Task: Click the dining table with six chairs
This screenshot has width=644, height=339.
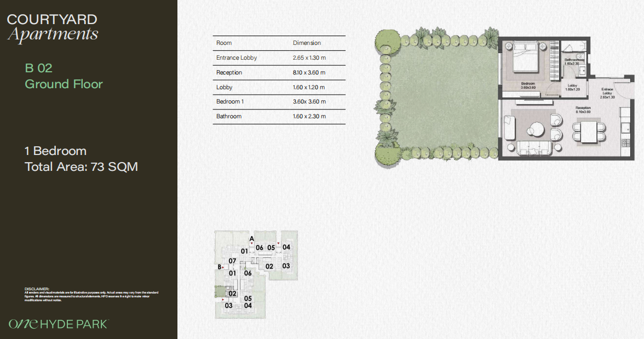Action: click(x=589, y=131)
